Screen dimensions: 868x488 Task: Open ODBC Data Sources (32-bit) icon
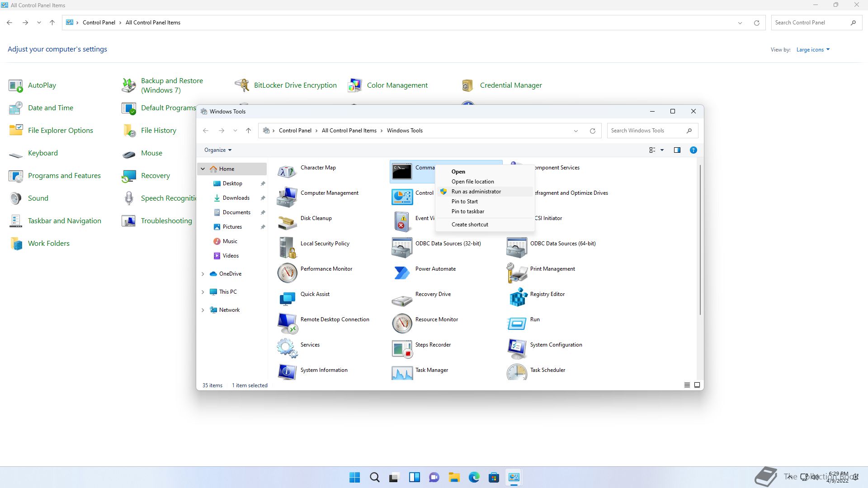click(402, 247)
